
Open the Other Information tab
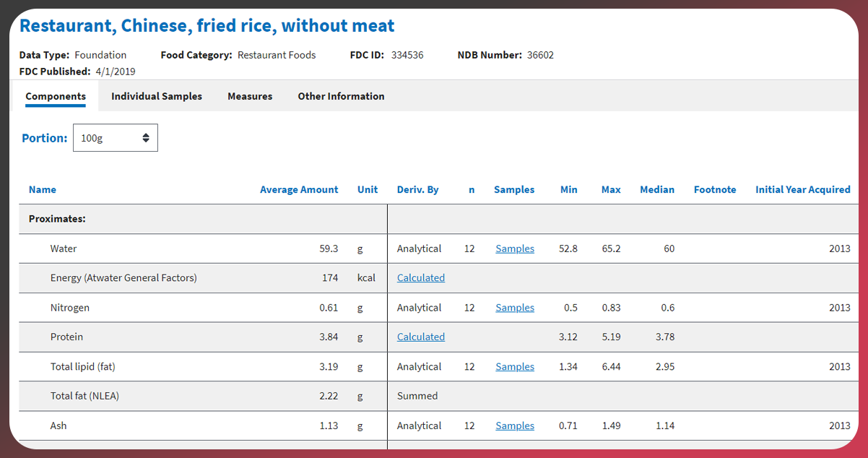[341, 96]
